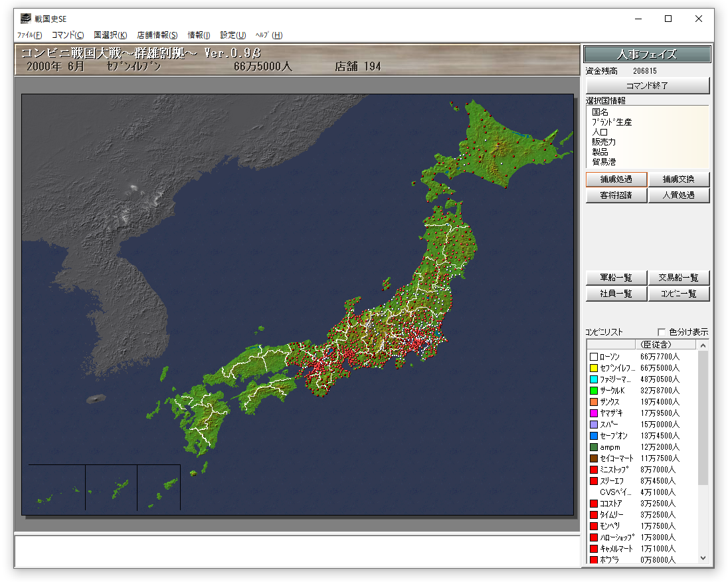The width and height of the screenshot is (728, 582).
Task: Select the orange サンクス color square
Action: point(594,402)
